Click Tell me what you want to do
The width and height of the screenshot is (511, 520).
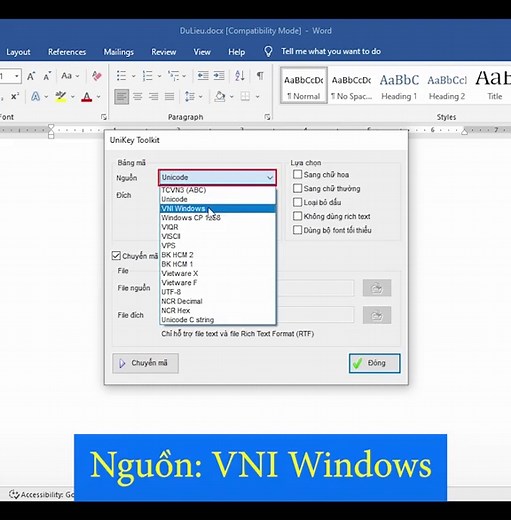point(331,51)
